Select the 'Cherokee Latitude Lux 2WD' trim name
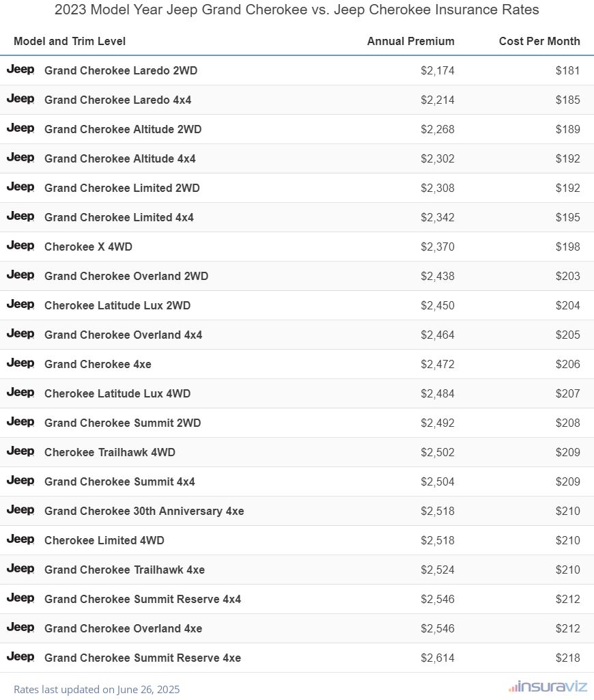The width and height of the screenshot is (594, 700). 118,306
